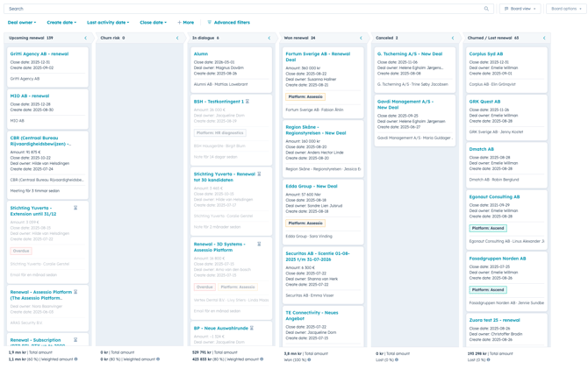Viewport: 588px width, 369px height.
Task: Collapse the In dialogue column
Action: (x=269, y=39)
